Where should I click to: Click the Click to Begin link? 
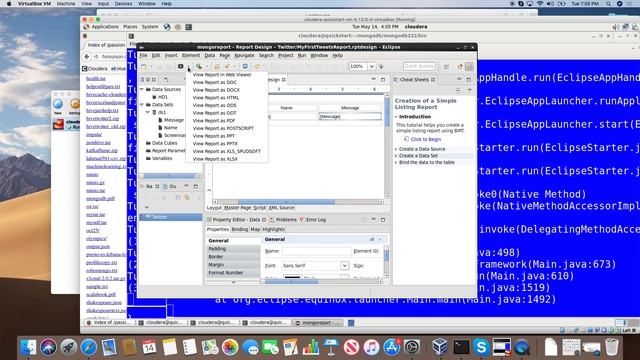coord(426,139)
